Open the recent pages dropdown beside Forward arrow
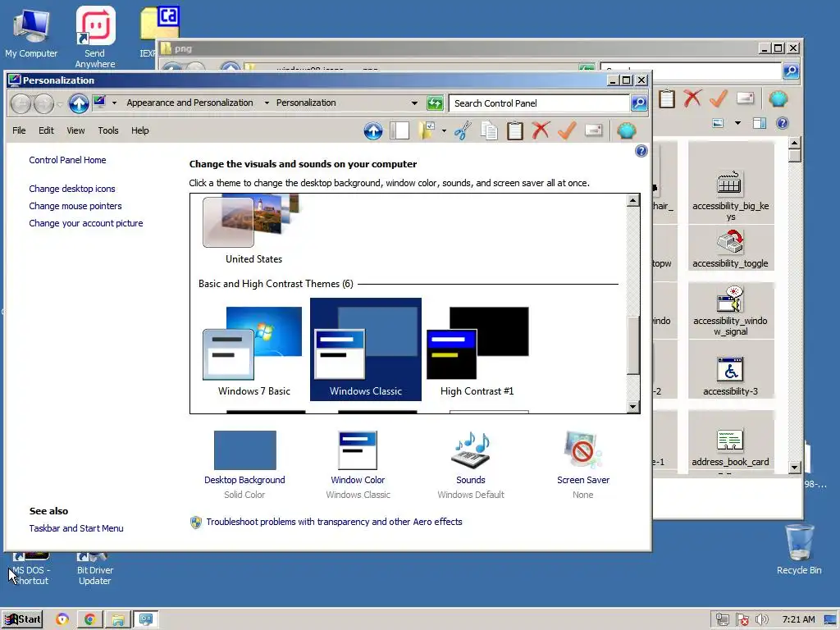The image size is (840, 630). click(59, 104)
